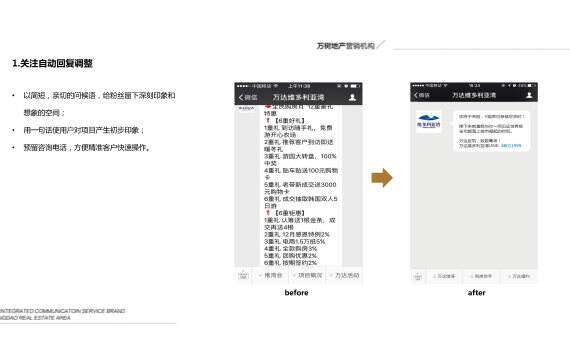Tap the middle bottom menu item in after screenshot
The width and height of the screenshot is (570, 360).
click(482, 276)
